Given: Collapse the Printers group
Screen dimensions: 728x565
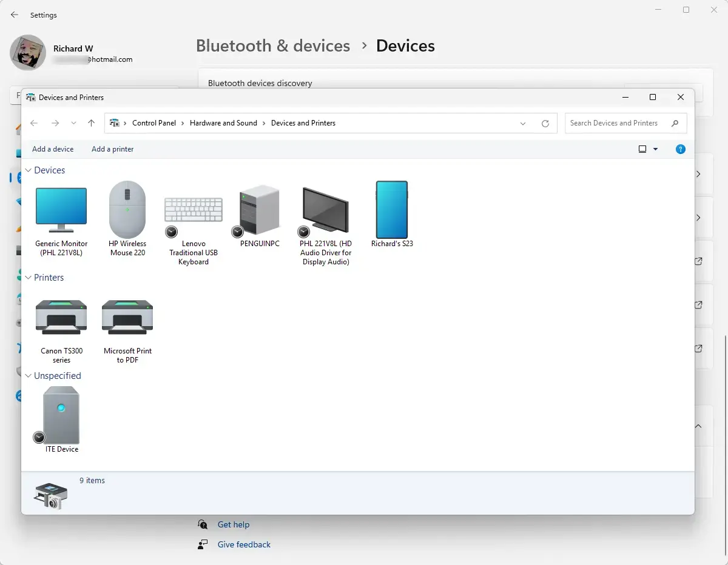Looking at the screenshot, I should 29,278.
